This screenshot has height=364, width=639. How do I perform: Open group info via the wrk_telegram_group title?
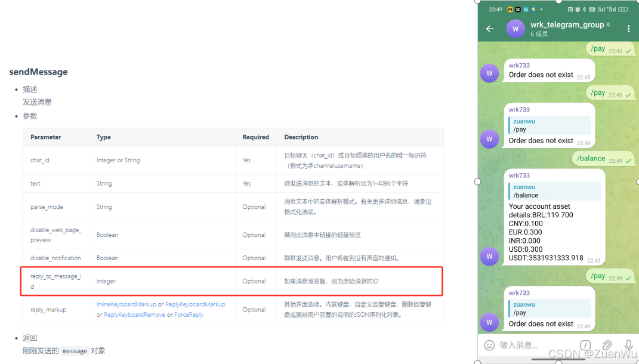click(x=567, y=24)
